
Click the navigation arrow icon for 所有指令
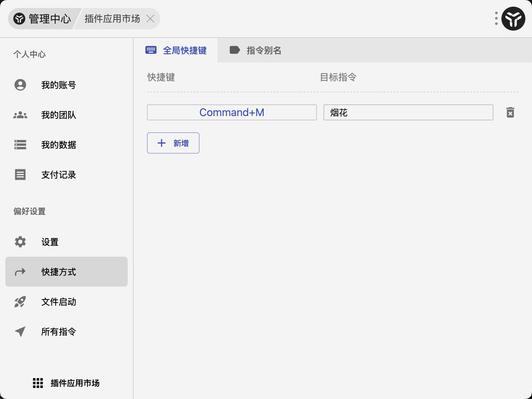[x=20, y=332]
